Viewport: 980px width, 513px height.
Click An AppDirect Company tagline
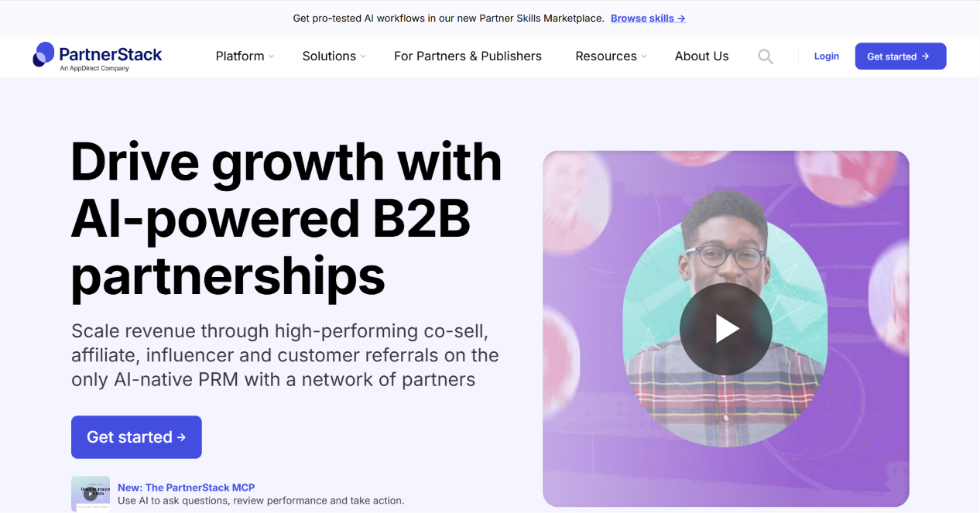[x=94, y=69]
